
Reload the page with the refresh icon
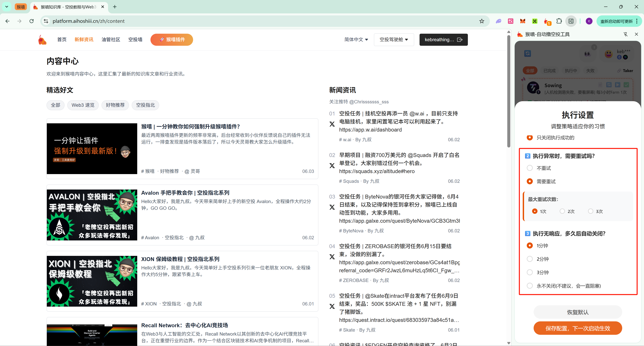[32, 21]
